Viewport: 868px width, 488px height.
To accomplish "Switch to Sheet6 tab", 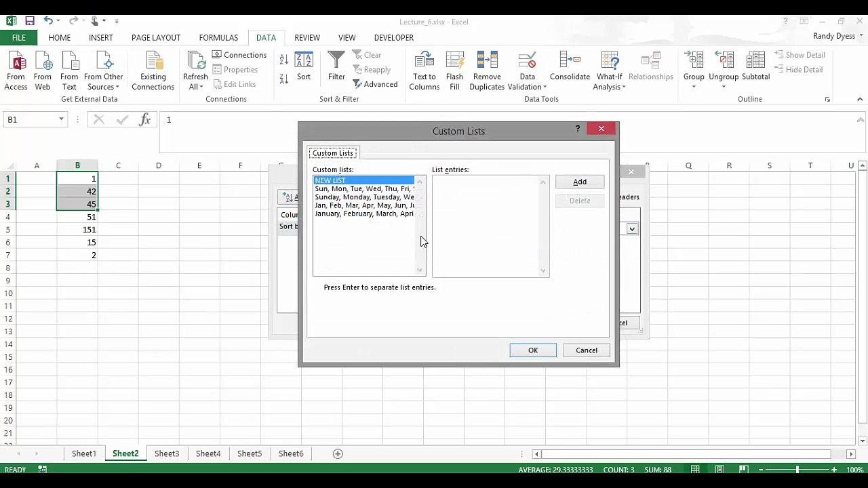I will point(291,454).
